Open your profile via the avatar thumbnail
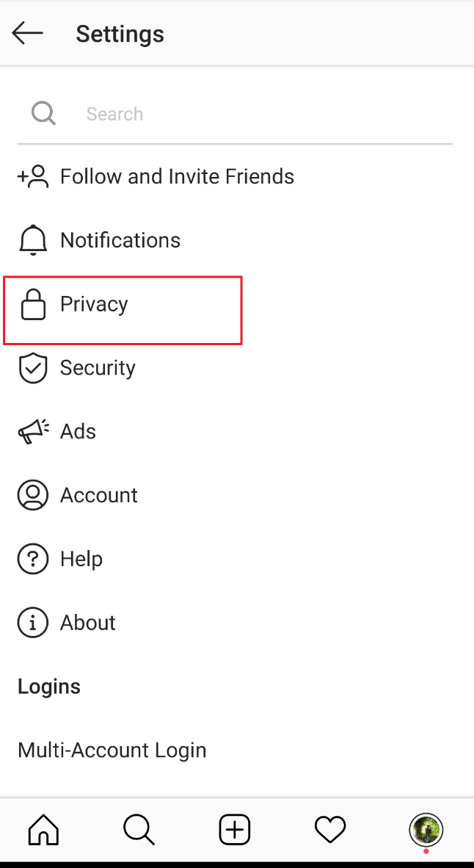The height and width of the screenshot is (868, 474). tap(426, 830)
